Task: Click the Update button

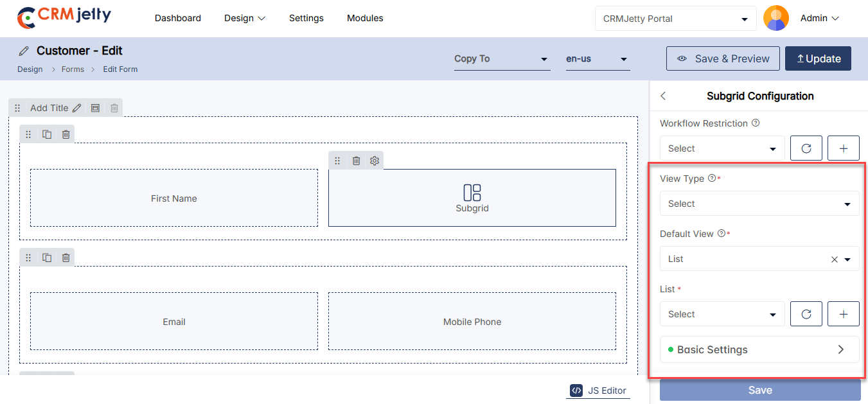Action: pyautogui.click(x=818, y=58)
